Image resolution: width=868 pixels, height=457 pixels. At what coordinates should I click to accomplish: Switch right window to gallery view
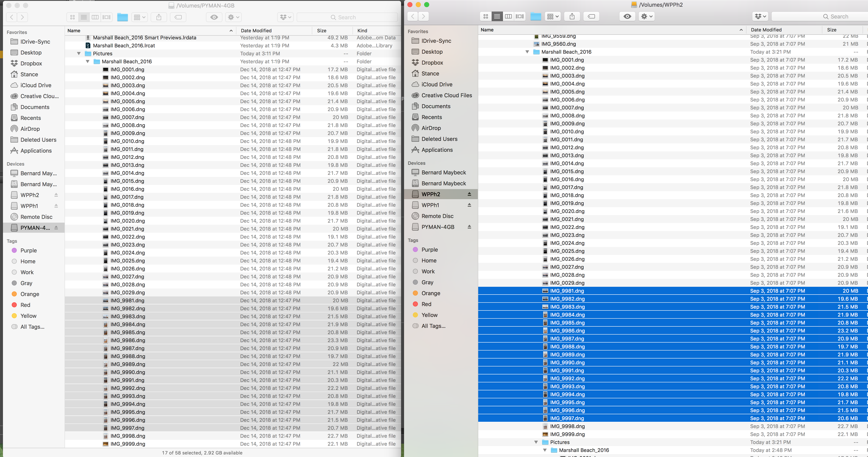[x=520, y=16]
